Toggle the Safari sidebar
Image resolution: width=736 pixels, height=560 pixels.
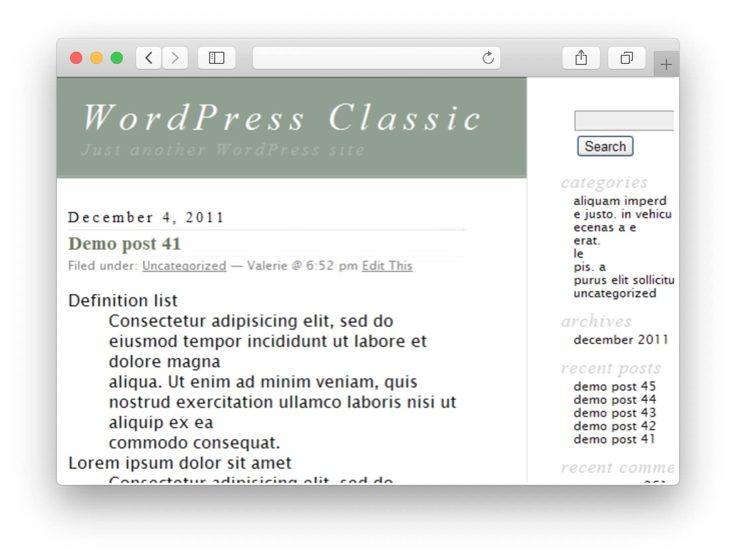point(216,58)
